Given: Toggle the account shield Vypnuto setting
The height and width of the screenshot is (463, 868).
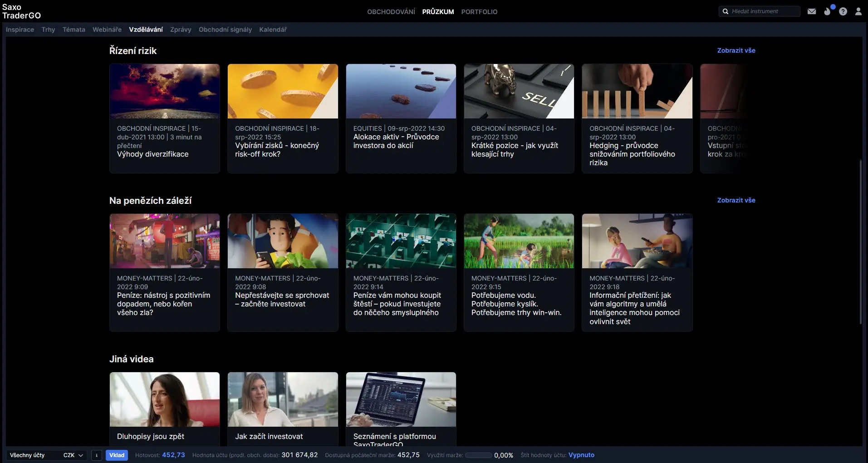Looking at the screenshot, I should point(581,455).
